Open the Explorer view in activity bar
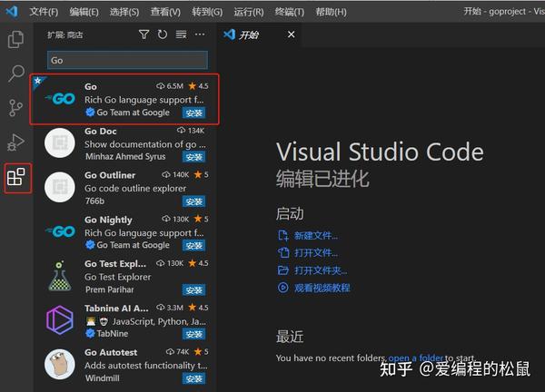Screen dimensions: 545x392 [x=16, y=39]
